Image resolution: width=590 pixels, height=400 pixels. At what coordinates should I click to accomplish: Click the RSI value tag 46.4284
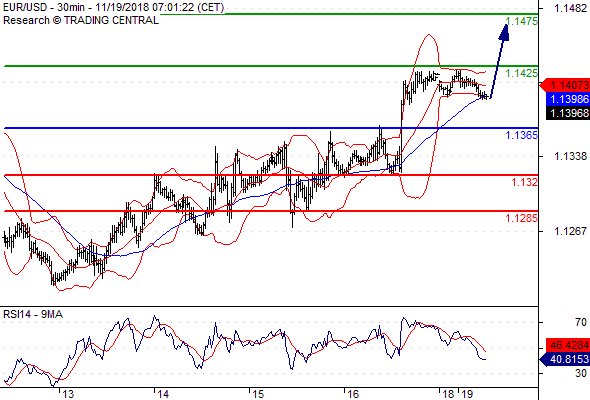click(568, 345)
